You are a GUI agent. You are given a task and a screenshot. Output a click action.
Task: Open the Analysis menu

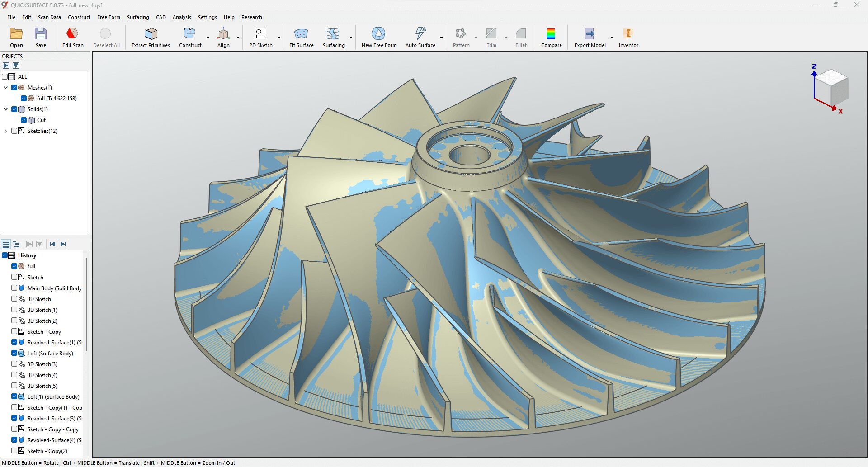pyautogui.click(x=182, y=17)
